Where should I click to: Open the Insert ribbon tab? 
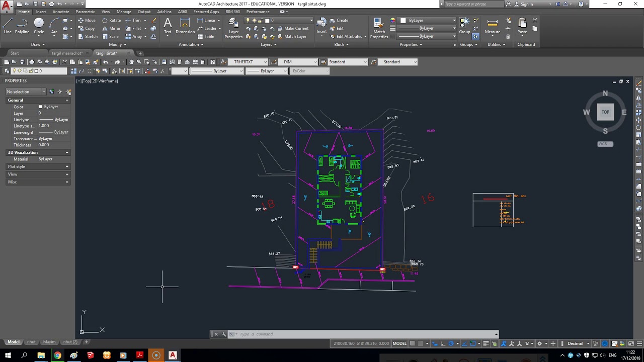[x=41, y=12]
